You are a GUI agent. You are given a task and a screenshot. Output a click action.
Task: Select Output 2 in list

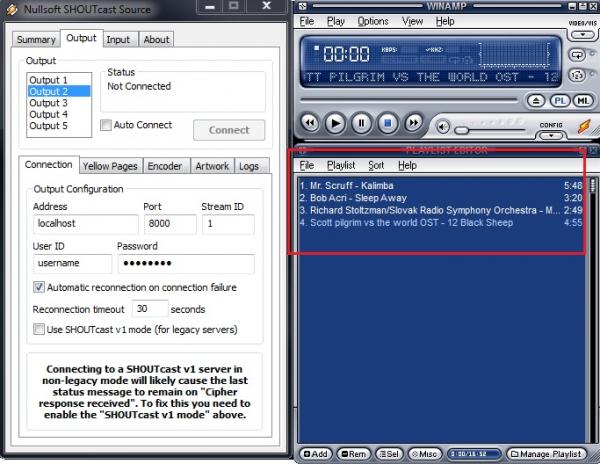(x=59, y=91)
